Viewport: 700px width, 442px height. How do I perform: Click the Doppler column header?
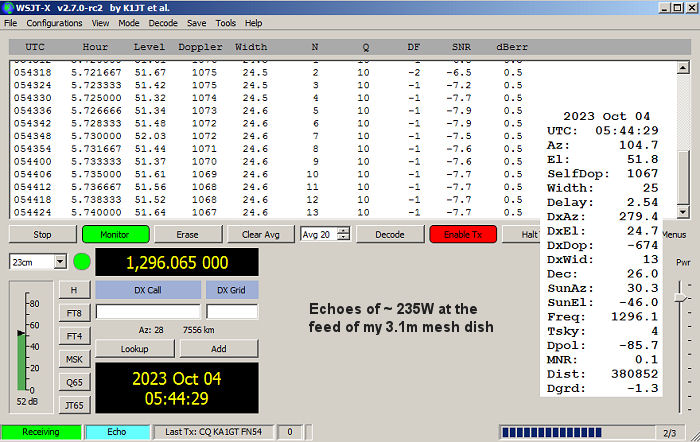[x=200, y=47]
